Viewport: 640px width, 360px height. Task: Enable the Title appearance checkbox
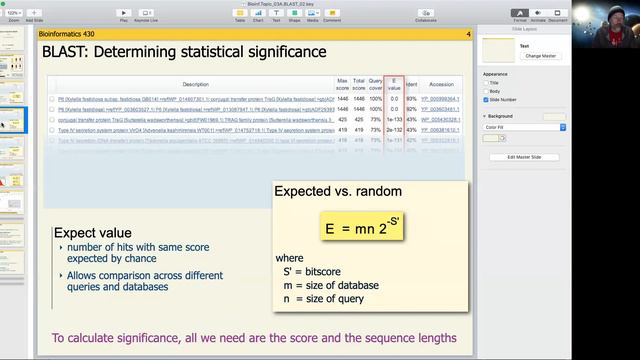[486, 83]
